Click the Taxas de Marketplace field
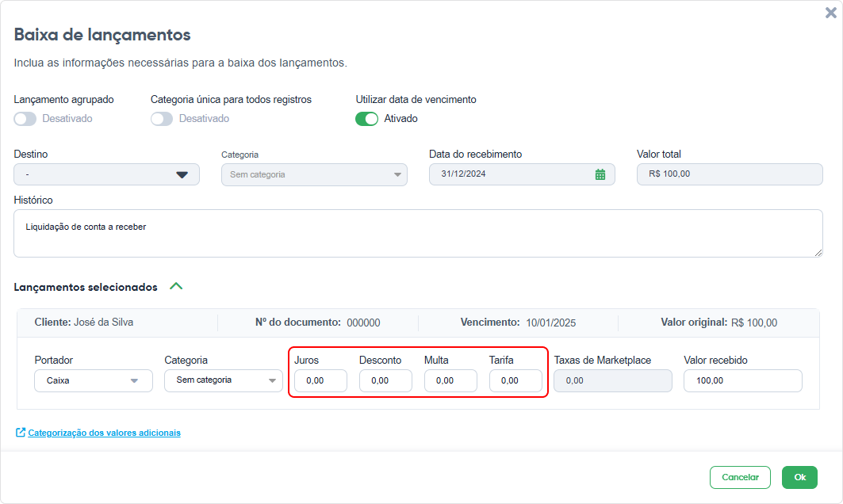 click(613, 380)
